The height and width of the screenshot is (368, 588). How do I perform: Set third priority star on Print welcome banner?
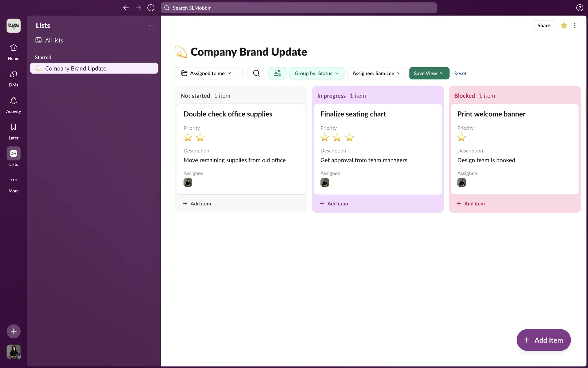pos(486,138)
